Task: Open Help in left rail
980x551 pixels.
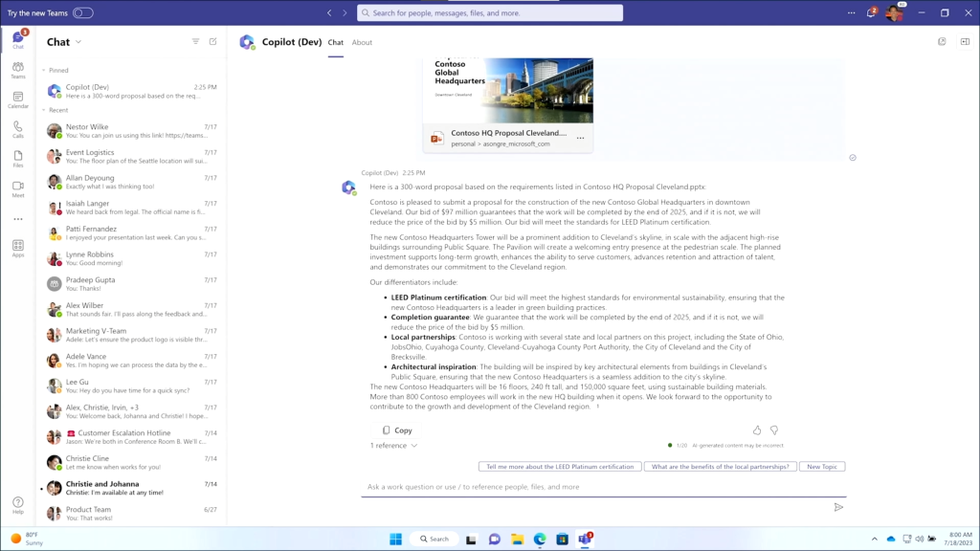Action: (x=18, y=505)
